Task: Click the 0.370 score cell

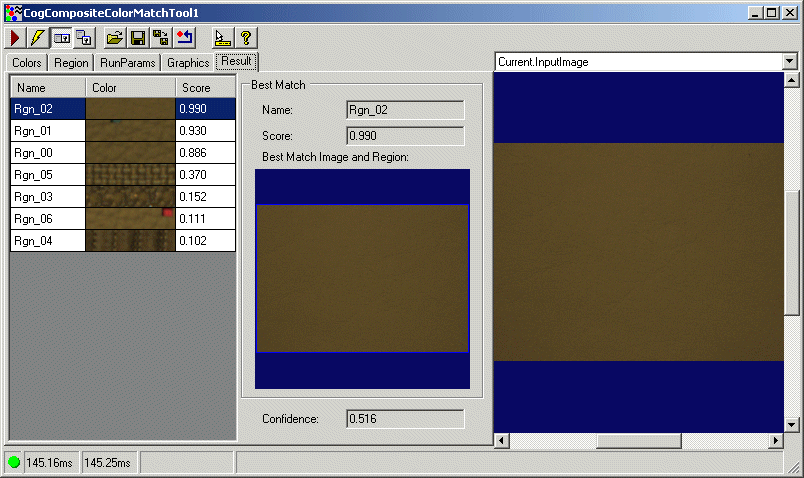Action: 205,175
